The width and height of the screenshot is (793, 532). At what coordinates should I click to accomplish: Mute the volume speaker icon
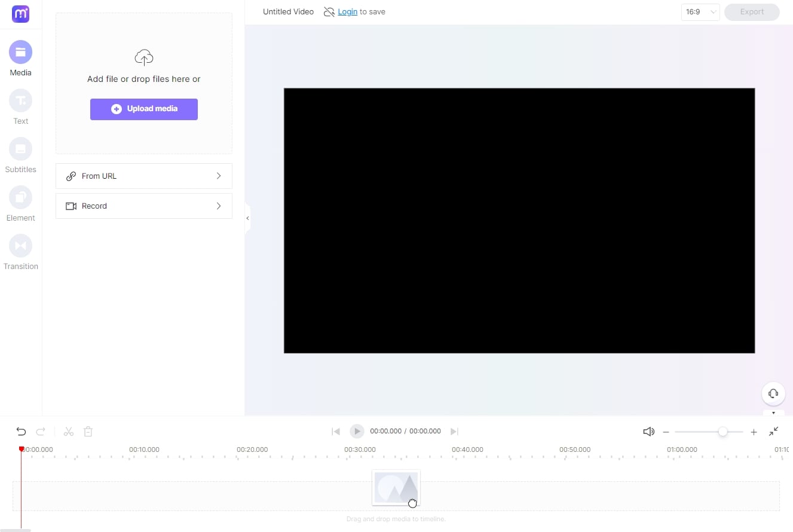coord(648,431)
